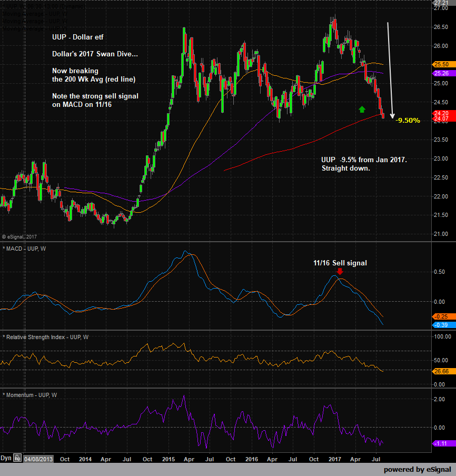Click the '* Relative Strength Index - UUP, W' label

[45, 337]
